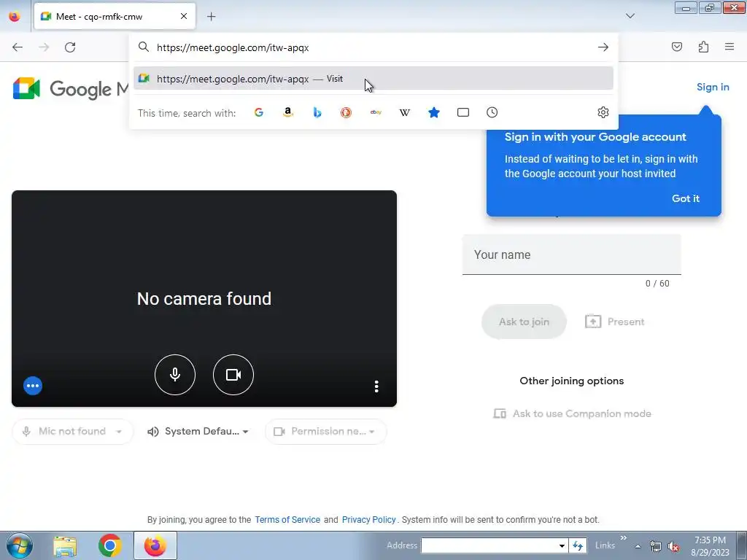Image resolution: width=747 pixels, height=560 pixels.
Task: Click the Google Meet logo
Action: tap(71, 88)
